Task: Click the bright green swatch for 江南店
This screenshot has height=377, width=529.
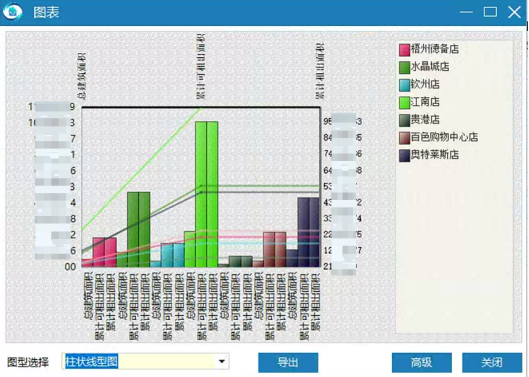Action: point(404,102)
